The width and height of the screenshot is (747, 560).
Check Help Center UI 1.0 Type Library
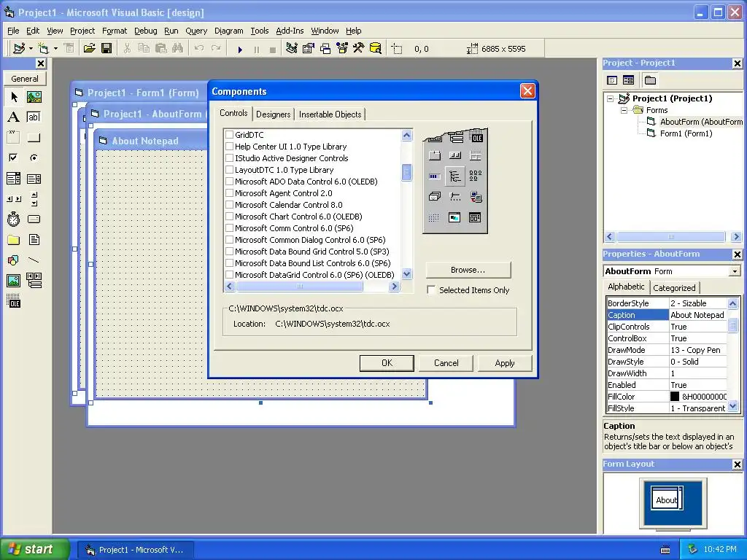[x=229, y=147]
